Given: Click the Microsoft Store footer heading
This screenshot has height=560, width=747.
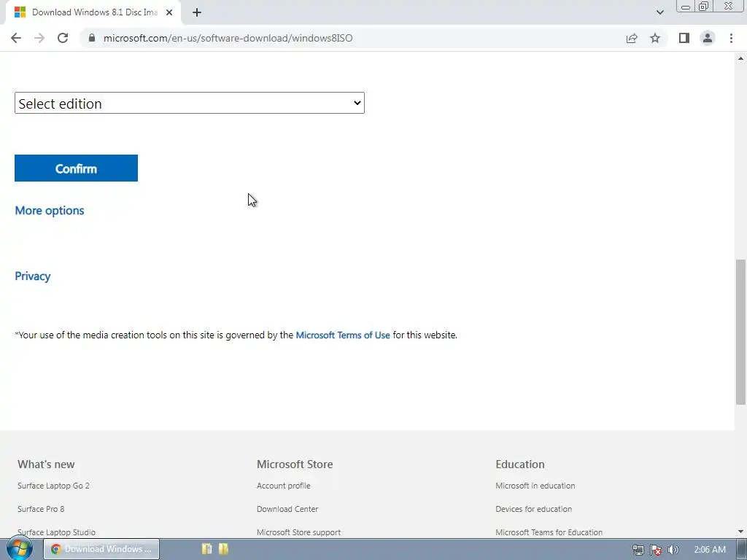Looking at the screenshot, I should [x=295, y=464].
